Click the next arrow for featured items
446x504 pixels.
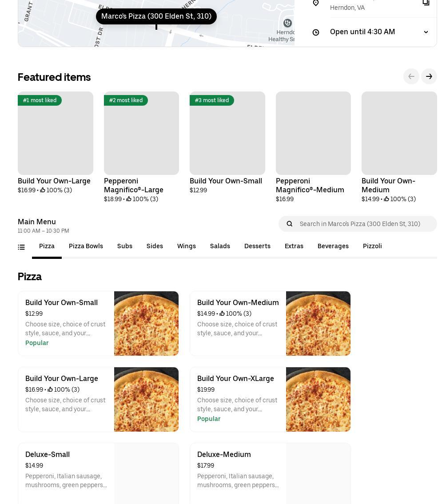coord(429,77)
